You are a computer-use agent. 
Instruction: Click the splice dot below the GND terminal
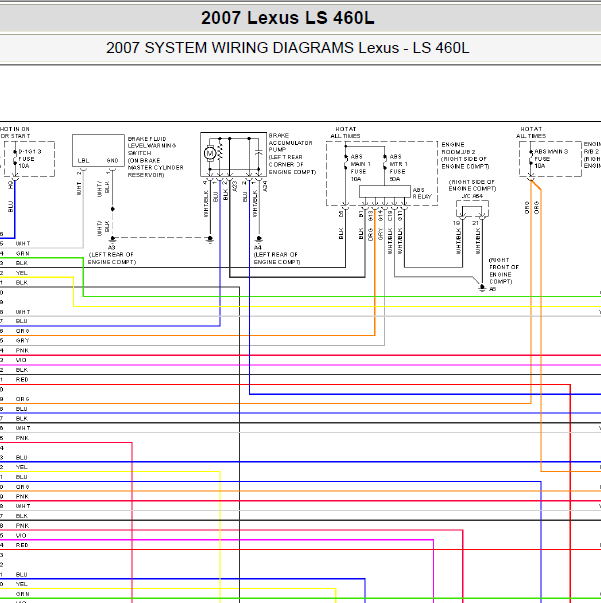click(x=112, y=209)
